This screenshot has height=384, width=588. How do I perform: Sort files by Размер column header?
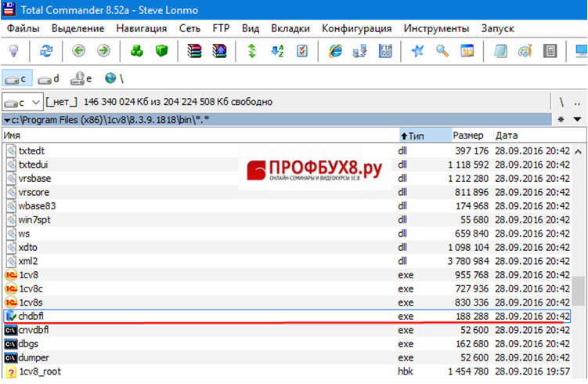tap(468, 136)
